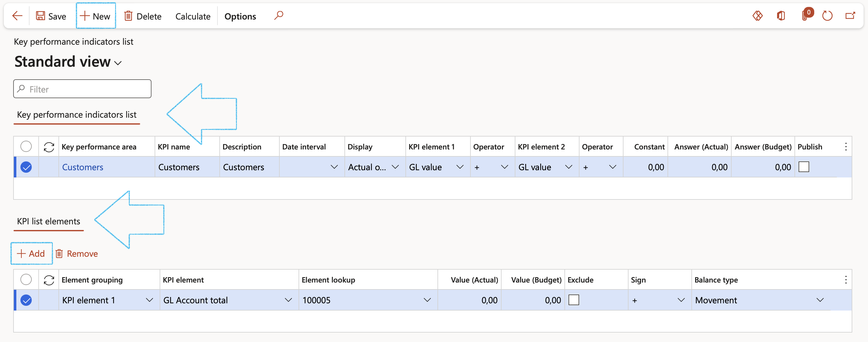Refresh icon in the KPI list elements grid header
Viewport: 868px width, 342px height.
coord(49,280)
